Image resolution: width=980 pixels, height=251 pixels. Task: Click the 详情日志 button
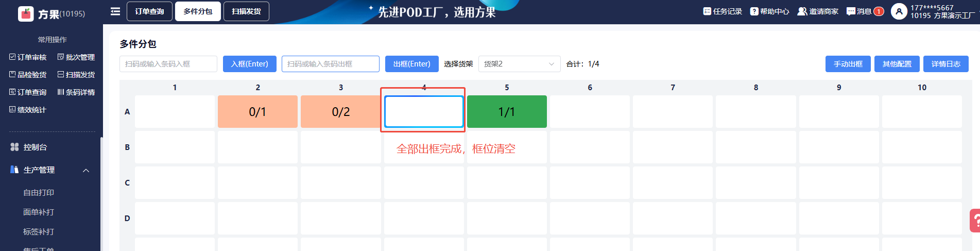tap(946, 64)
